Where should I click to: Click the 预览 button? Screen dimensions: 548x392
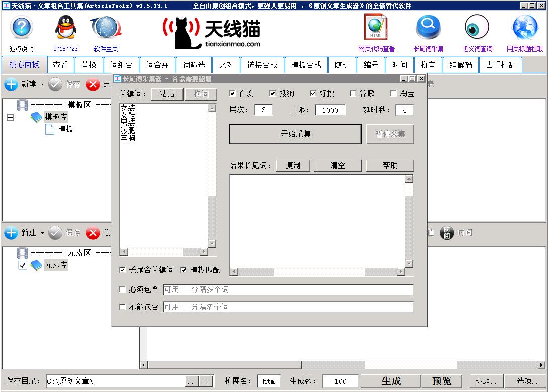[x=442, y=381]
